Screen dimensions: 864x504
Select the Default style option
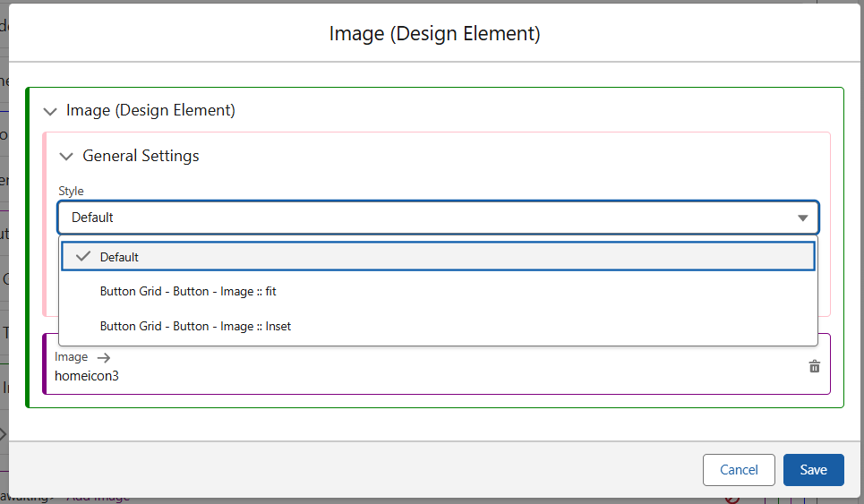pyautogui.click(x=119, y=257)
